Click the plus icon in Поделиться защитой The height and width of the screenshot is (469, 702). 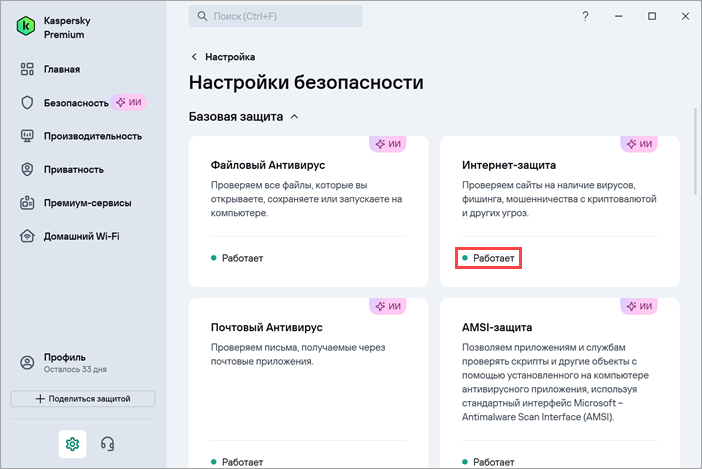click(40, 399)
